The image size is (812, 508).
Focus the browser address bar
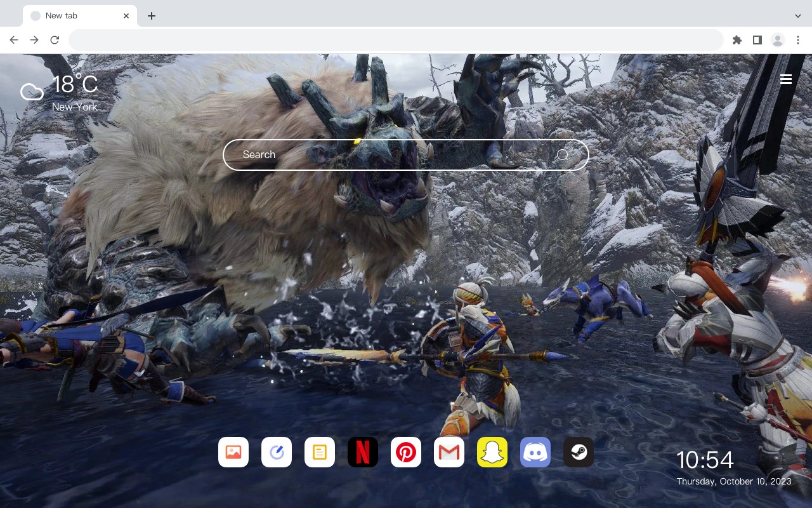coord(396,40)
